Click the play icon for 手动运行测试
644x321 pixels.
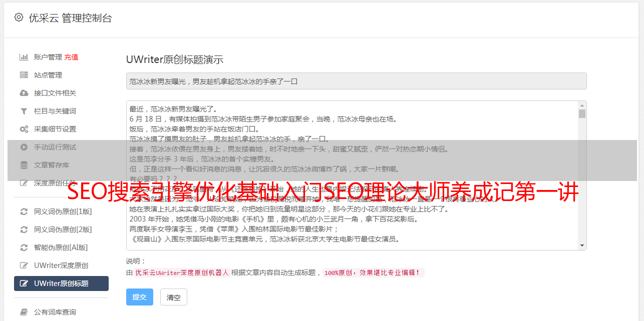24,147
